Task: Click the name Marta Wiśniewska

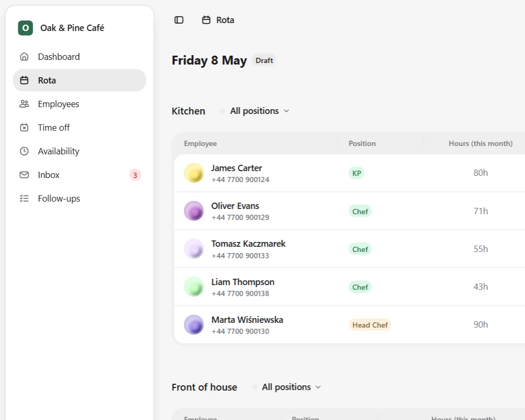Action: [x=247, y=320]
